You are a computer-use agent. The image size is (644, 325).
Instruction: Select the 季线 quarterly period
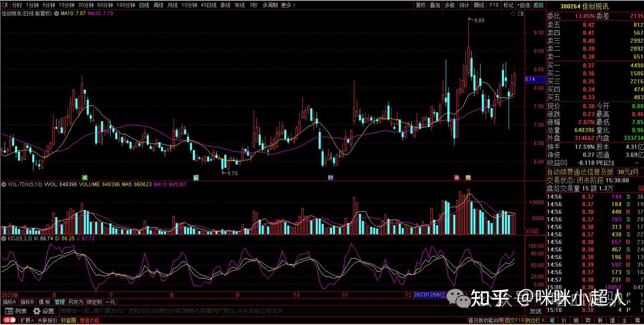tap(225, 5)
